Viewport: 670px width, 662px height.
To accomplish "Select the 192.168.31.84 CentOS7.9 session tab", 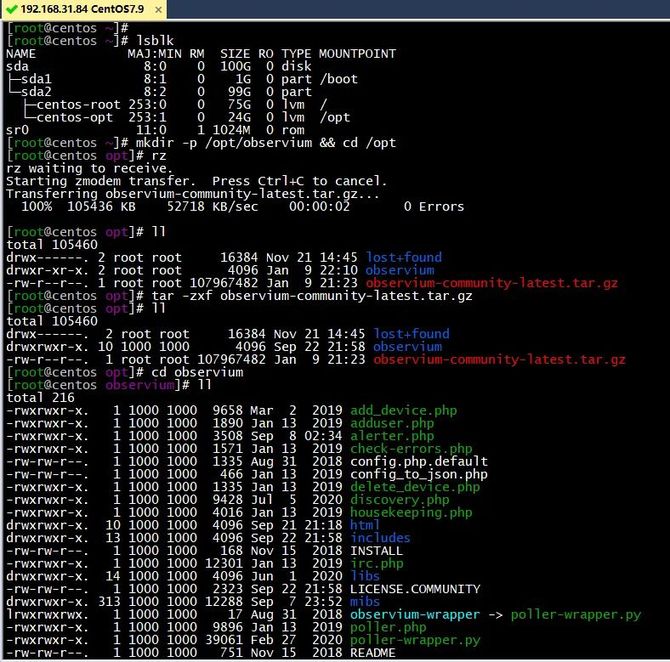I will [x=83, y=9].
